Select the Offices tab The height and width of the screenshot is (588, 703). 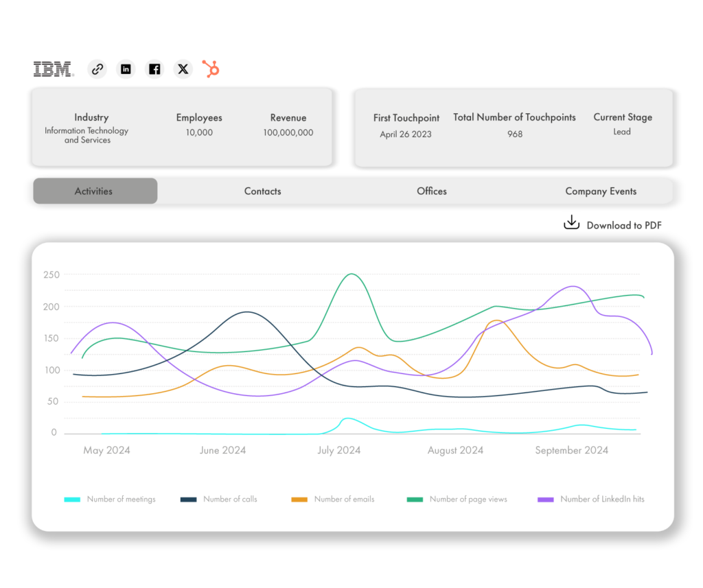point(431,191)
